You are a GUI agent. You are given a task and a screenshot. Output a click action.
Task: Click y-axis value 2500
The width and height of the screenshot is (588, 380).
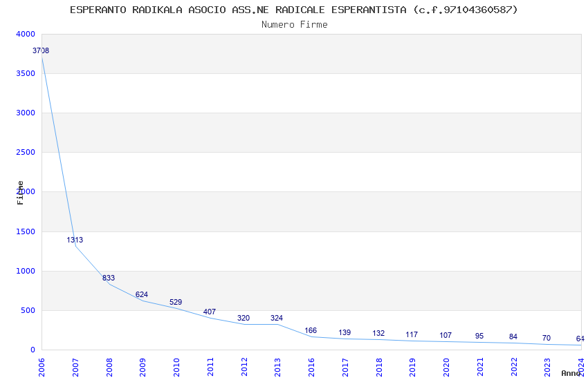pos(26,153)
